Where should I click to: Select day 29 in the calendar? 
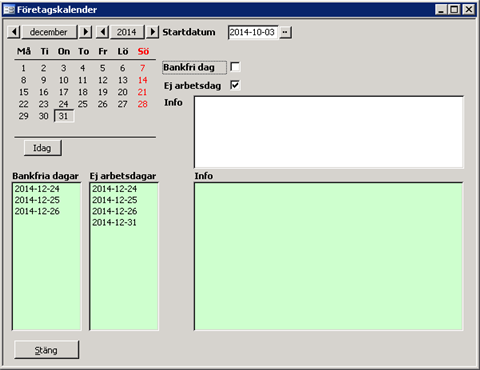(x=23, y=116)
